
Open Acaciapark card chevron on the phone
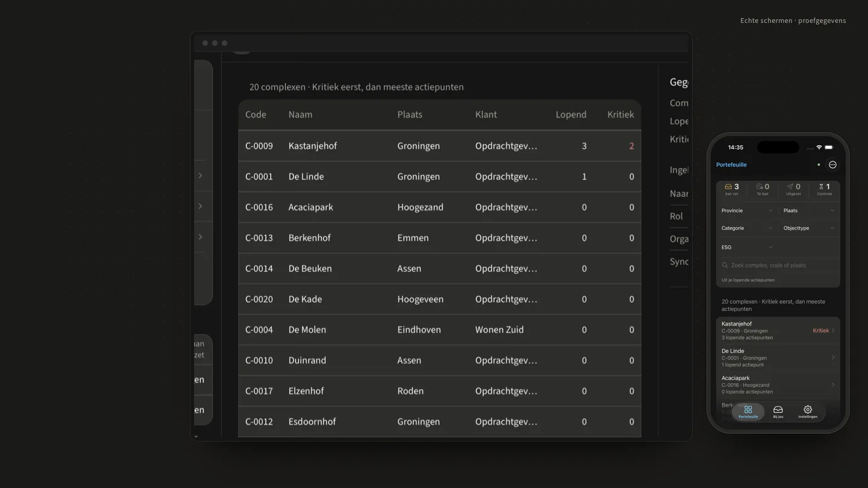point(833,385)
